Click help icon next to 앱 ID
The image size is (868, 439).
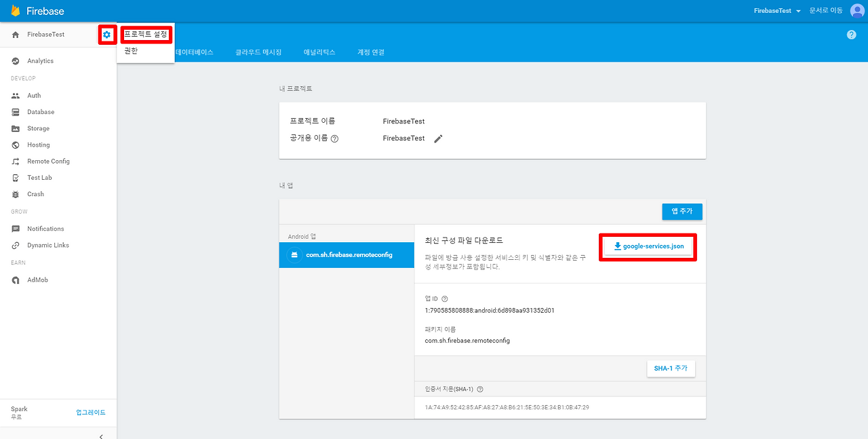(x=445, y=299)
